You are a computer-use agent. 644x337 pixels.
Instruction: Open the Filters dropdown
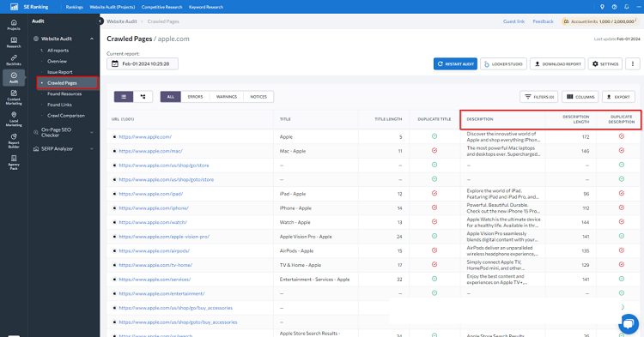(539, 97)
